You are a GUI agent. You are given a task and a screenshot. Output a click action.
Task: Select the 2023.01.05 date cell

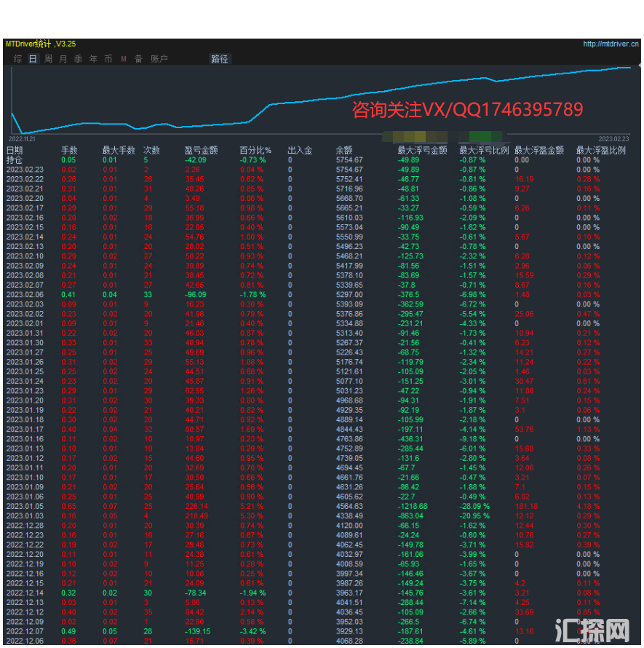(25, 506)
